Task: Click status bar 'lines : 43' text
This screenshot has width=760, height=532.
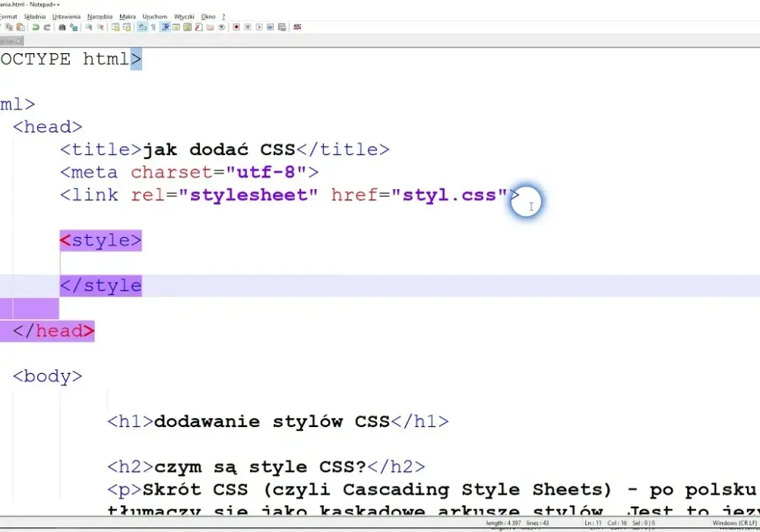Action: click(x=537, y=524)
